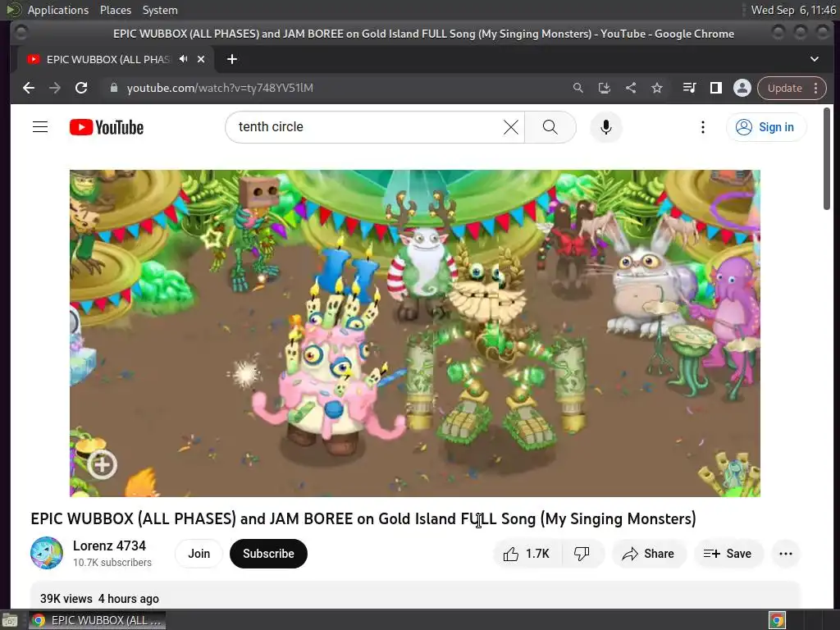Expand tab search dropdown arrow
This screenshot has width=840, height=630.
coord(815,59)
